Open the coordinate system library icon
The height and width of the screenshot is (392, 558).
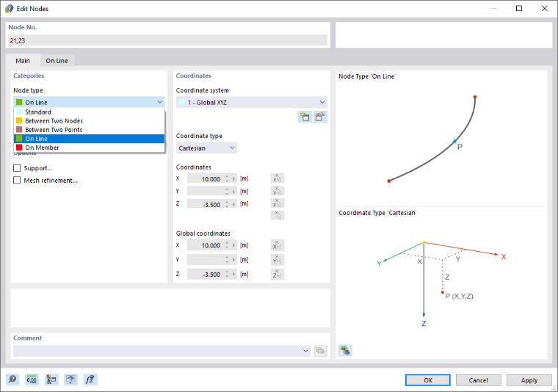click(320, 117)
